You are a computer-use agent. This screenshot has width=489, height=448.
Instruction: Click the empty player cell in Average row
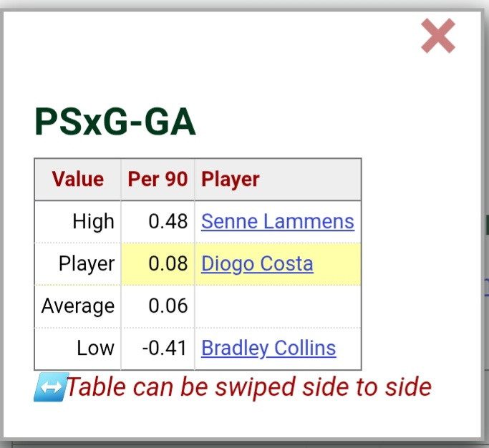[x=278, y=306]
